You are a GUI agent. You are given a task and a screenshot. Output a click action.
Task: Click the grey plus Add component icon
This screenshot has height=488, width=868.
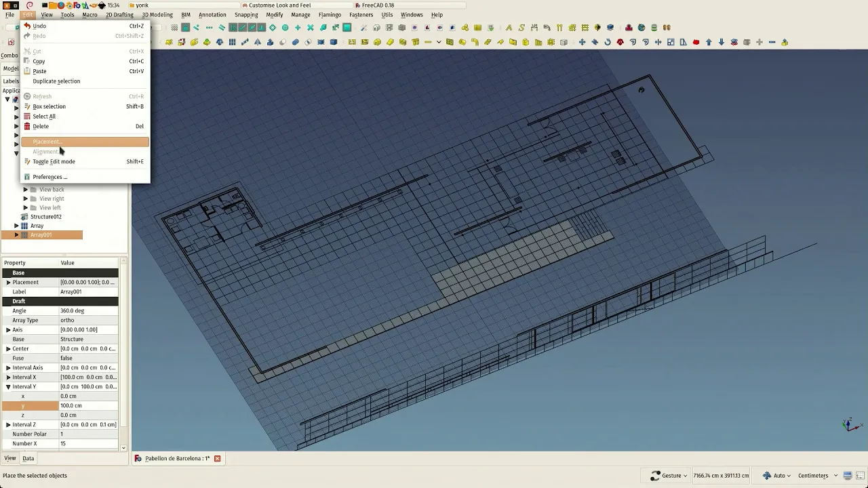tap(759, 42)
